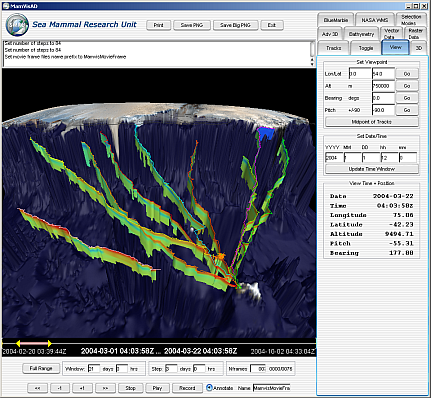Click the Full Range button
Screen dimensions: 431x398
click(x=41, y=368)
